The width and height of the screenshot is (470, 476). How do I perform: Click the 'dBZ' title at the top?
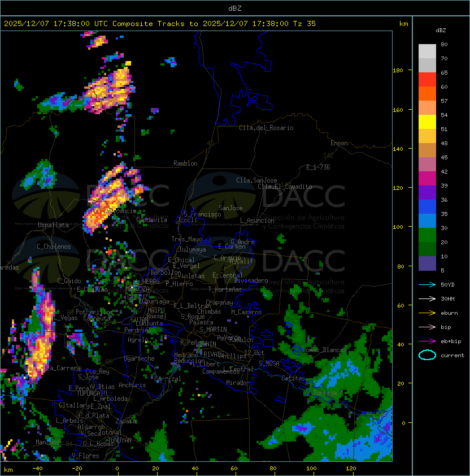pyautogui.click(x=235, y=8)
